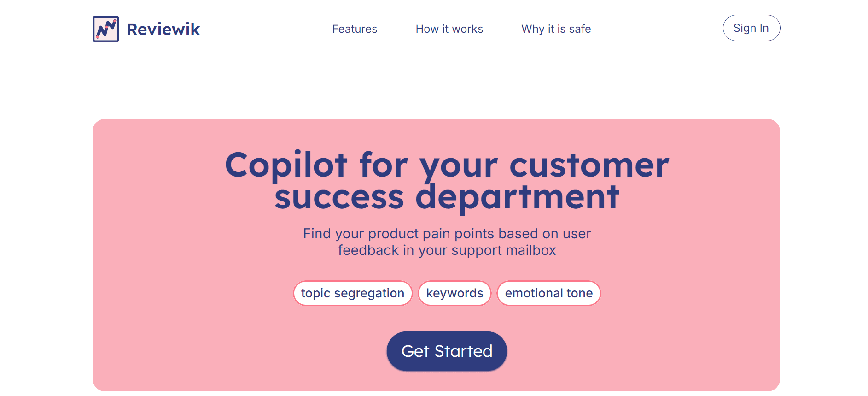
Task: Open the Features section
Action: pyautogui.click(x=355, y=29)
